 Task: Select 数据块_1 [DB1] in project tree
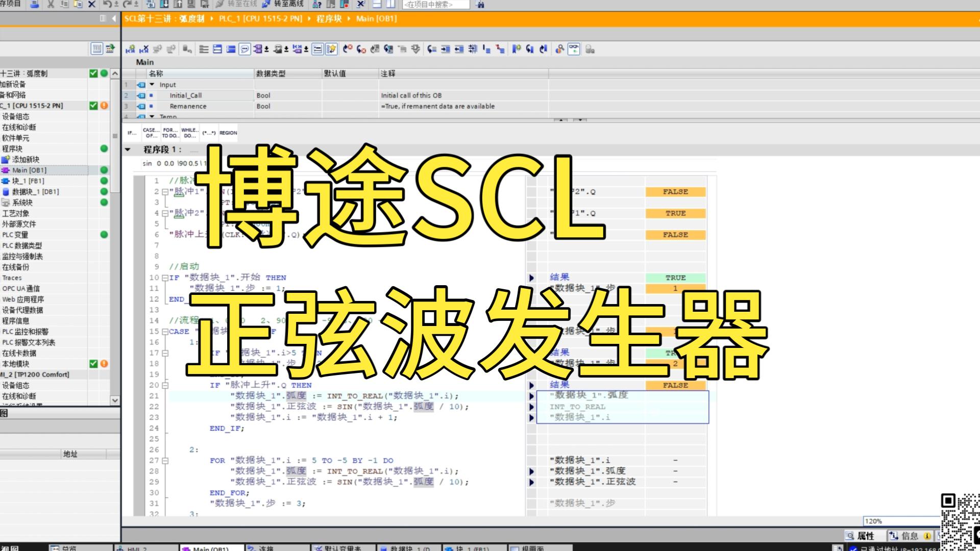tap(36, 192)
